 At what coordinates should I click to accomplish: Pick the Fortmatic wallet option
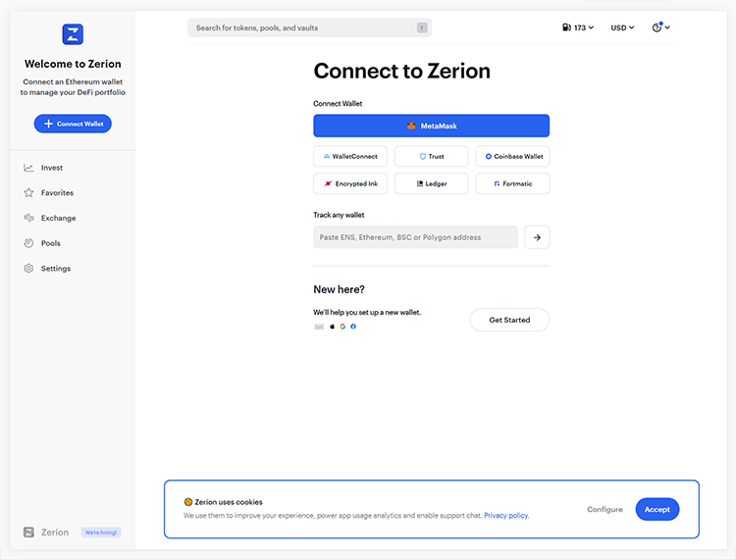point(512,183)
